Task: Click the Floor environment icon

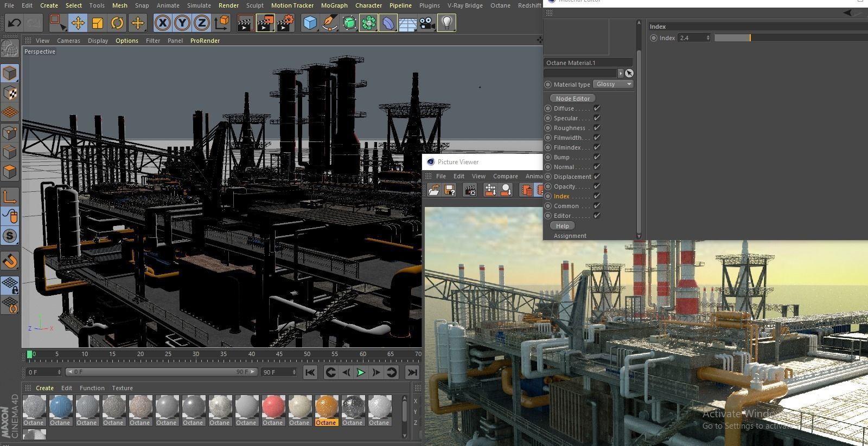Action: click(407, 23)
